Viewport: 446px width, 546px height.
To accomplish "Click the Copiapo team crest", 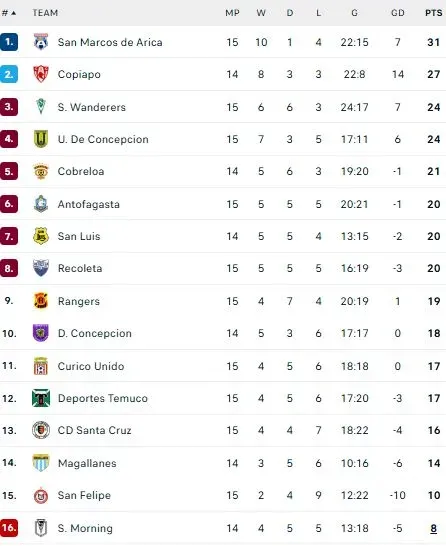I will 41,74.
